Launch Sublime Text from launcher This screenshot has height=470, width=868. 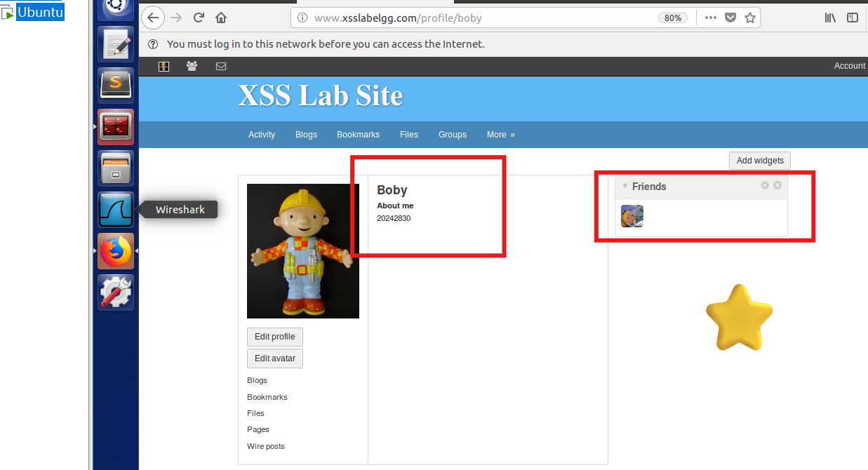[116, 86]
